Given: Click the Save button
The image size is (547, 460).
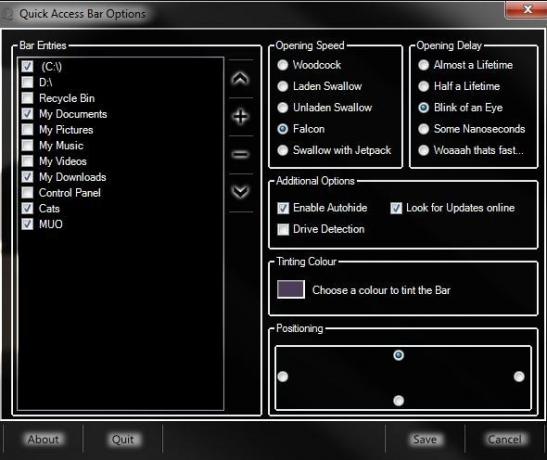Looking at the screenshot, I should click(x=425, y=439).
